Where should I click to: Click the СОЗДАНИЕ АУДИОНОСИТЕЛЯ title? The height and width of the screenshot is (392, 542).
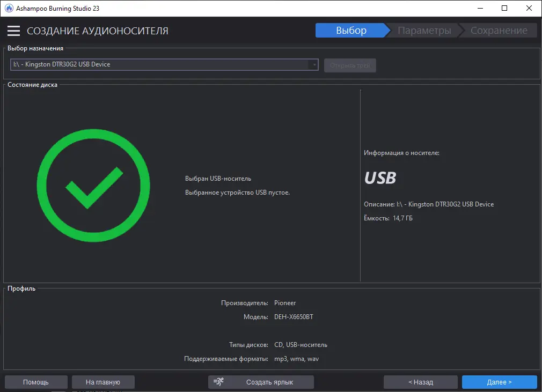pos(98,31)
